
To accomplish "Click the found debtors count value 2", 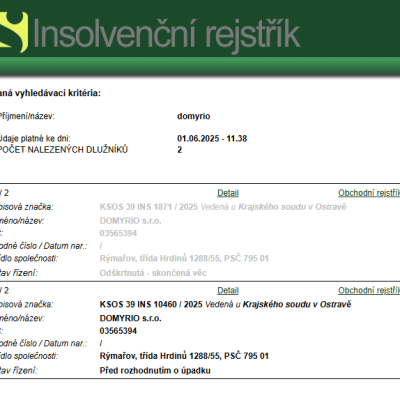I will click(179, 150).
